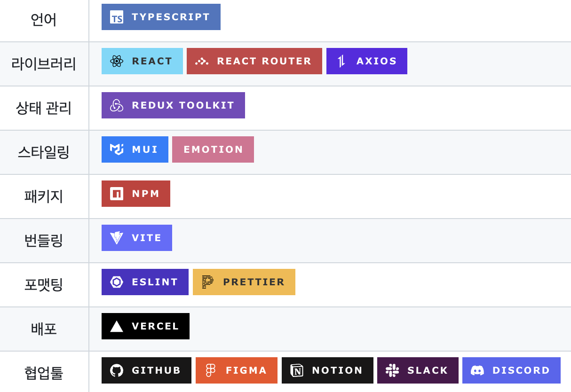
Task: Click the Vite lightning icon
Action: point(117,238)
